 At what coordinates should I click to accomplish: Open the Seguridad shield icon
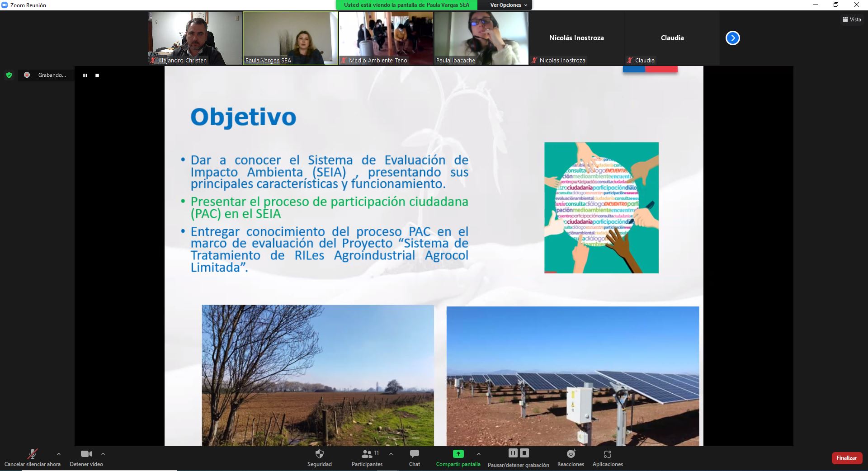pyautogui.click(x=319, y=454)
